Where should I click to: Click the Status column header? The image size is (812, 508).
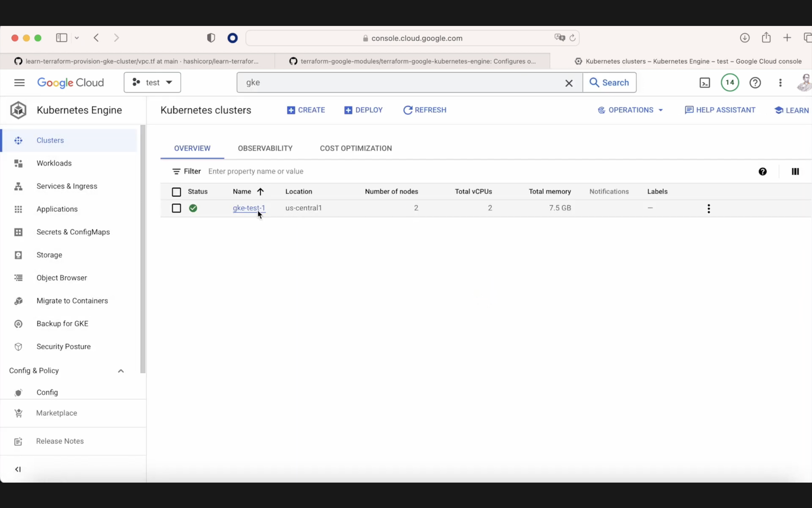click(198, 192)
